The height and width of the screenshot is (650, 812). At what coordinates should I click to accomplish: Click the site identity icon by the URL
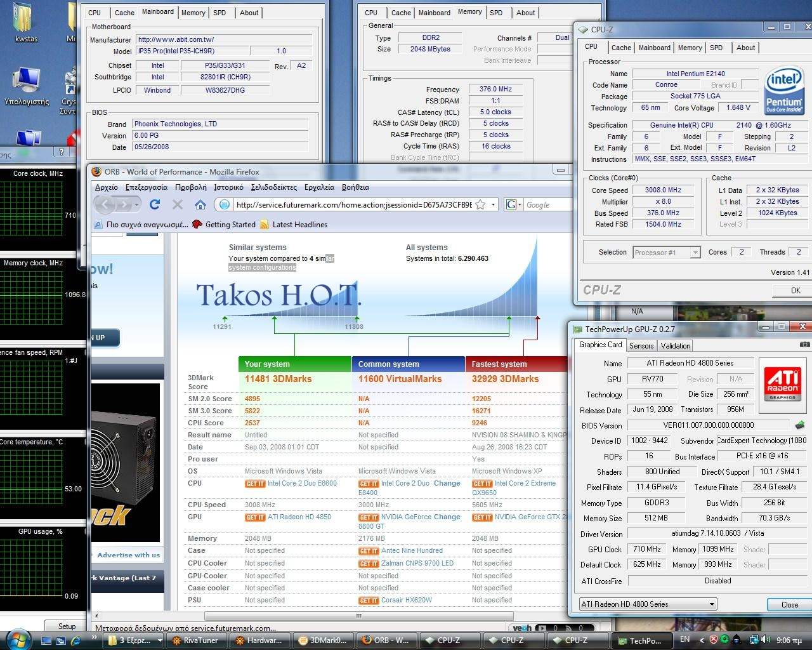pyautogui.click(x=224, y=204)
